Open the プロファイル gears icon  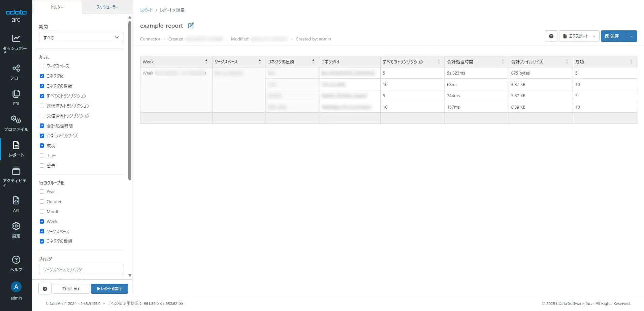click(16, 119)
